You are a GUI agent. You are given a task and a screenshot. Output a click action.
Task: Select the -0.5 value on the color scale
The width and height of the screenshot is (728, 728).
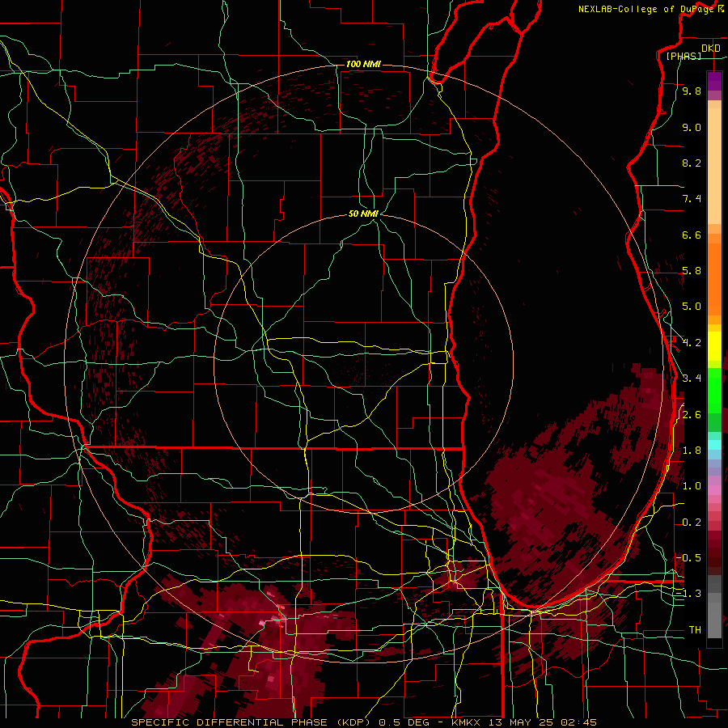point(688,557)
